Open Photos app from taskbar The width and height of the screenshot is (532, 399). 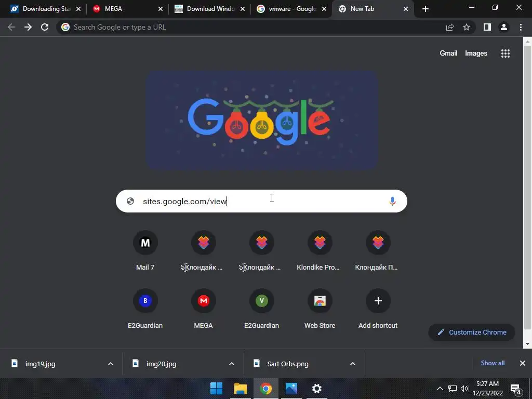(291, 389)
